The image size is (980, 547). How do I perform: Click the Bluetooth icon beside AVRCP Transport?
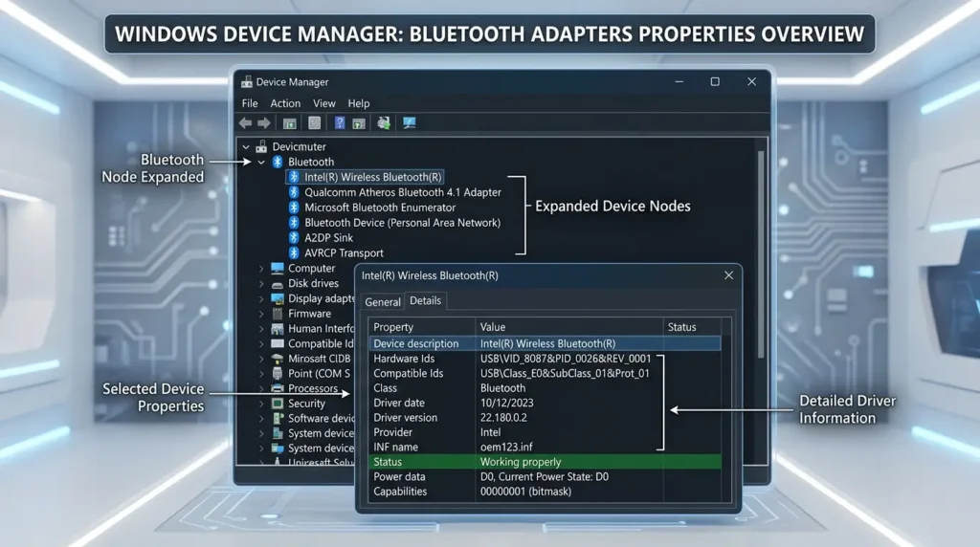pos(294,252)
